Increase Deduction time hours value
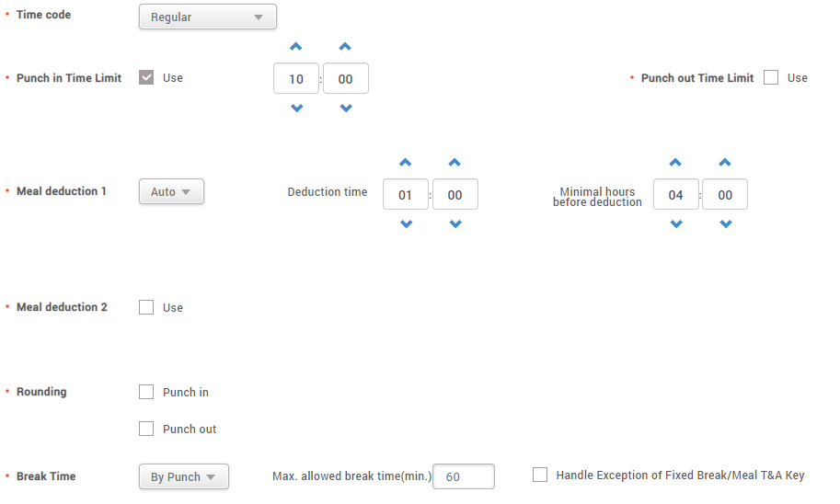This screenshot has height=504, width=840. tap(406, 163)
